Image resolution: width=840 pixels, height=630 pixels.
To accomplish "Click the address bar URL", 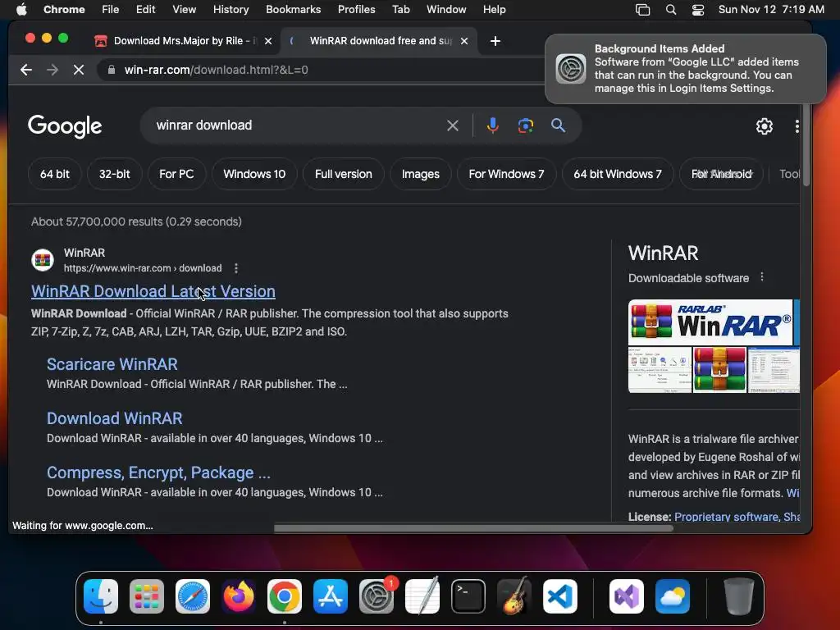I will pos(216,70).
